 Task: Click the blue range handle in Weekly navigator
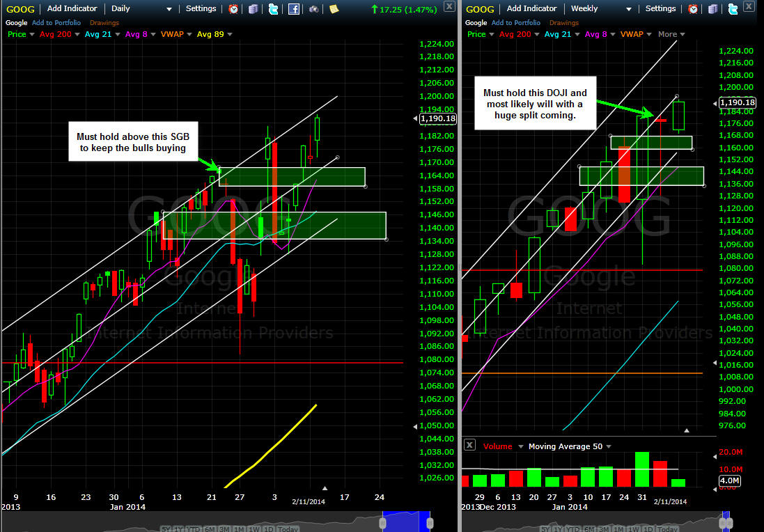[726, 522]
